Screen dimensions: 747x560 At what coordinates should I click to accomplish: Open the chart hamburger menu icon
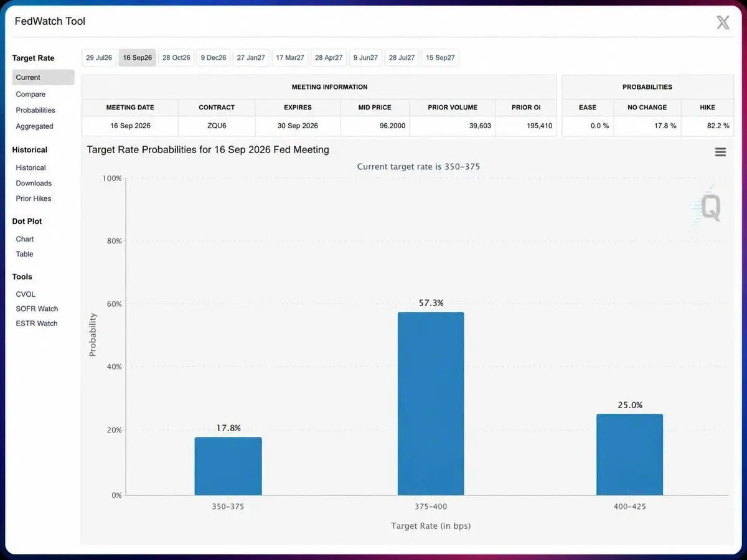[720, 152]
